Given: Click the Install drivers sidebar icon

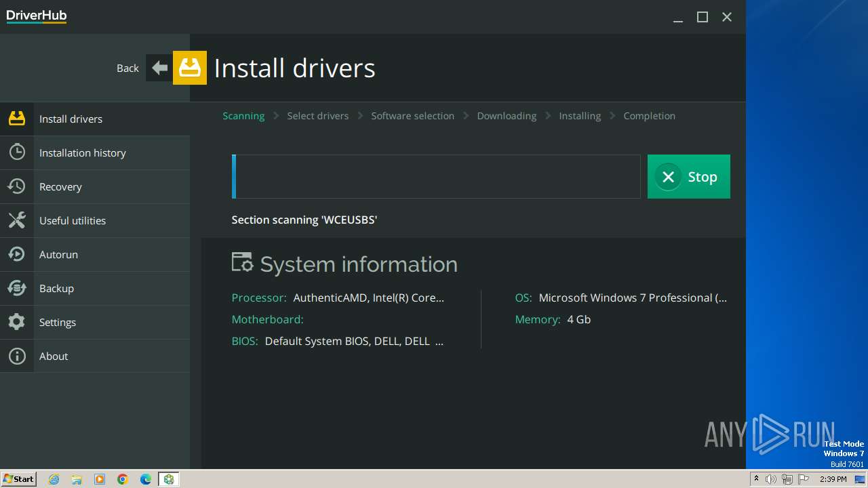Looking at the screenshot, I should pyautogui.click(x=17, y=119).
